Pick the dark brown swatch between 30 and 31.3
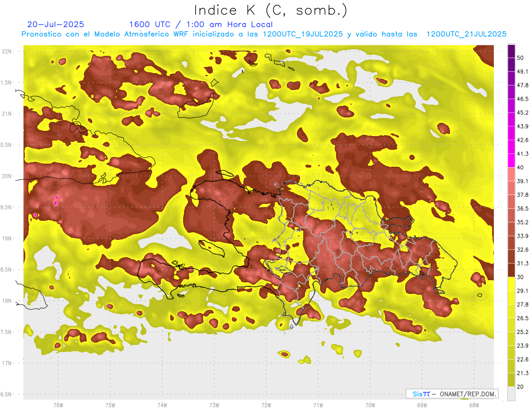532x411 pixels. 512,270
